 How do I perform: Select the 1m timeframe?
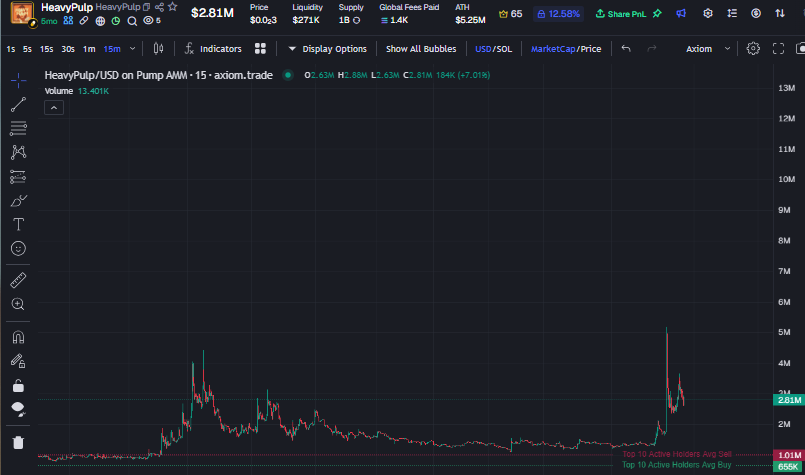[89, 49]
